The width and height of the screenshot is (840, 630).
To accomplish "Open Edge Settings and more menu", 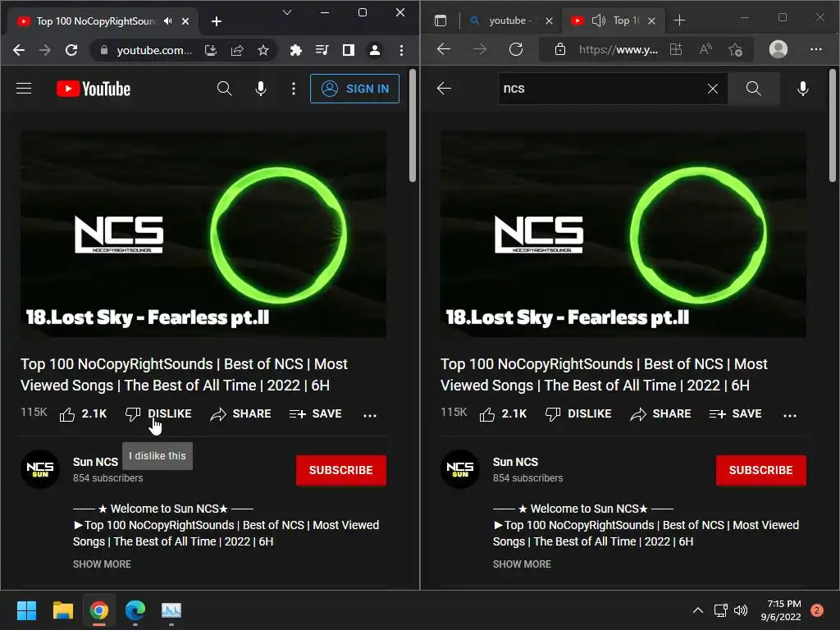I will pyautogui.click(x=816, y=49).
